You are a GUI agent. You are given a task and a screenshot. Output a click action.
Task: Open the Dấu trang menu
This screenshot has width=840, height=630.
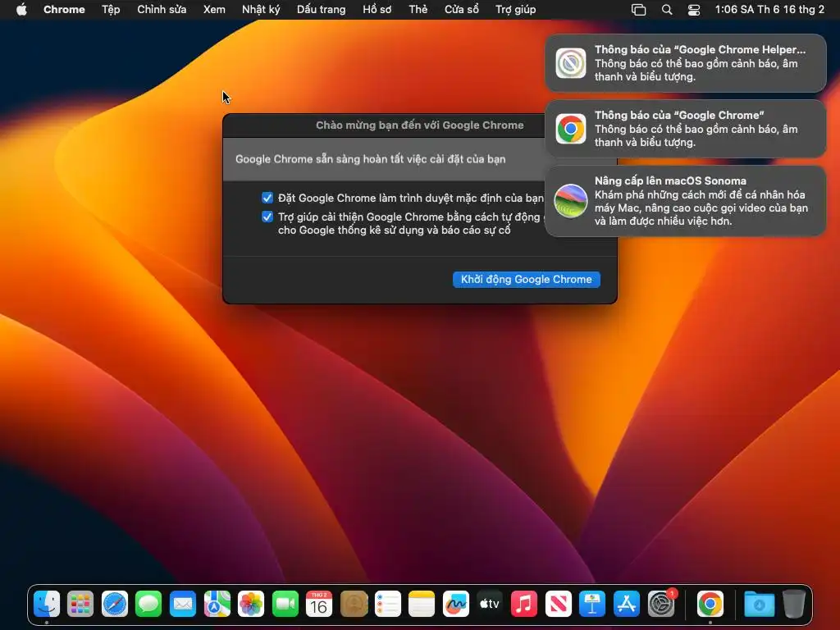tap(322, 10)
